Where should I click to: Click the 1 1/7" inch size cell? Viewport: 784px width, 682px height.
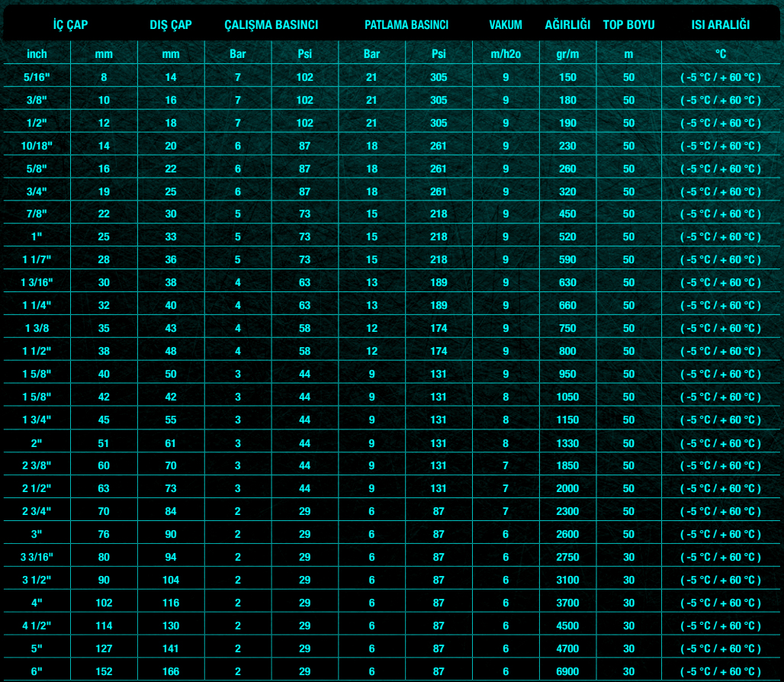pyautogui.click(x=37, y=260)
